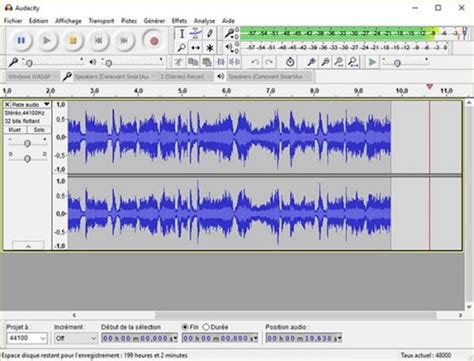Screen dimensions: 474x361
Task: Open the Pistes menu
Action: click(129, 21)
